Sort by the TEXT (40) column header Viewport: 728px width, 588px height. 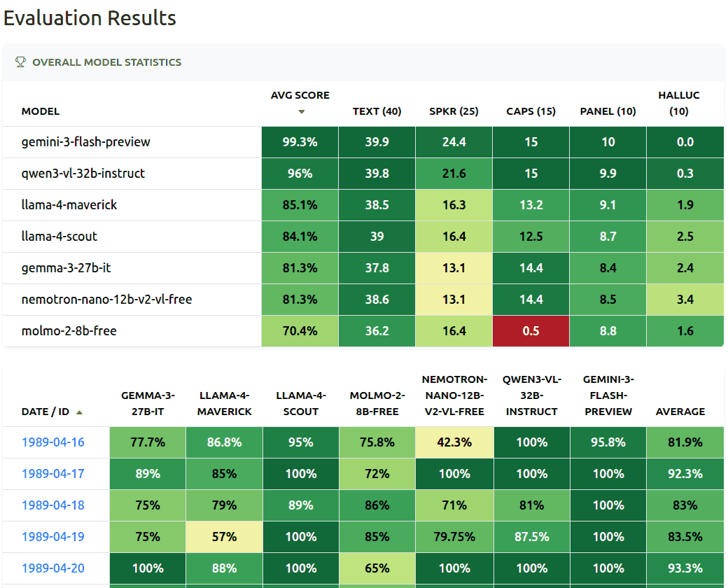[x=377, y=111]
